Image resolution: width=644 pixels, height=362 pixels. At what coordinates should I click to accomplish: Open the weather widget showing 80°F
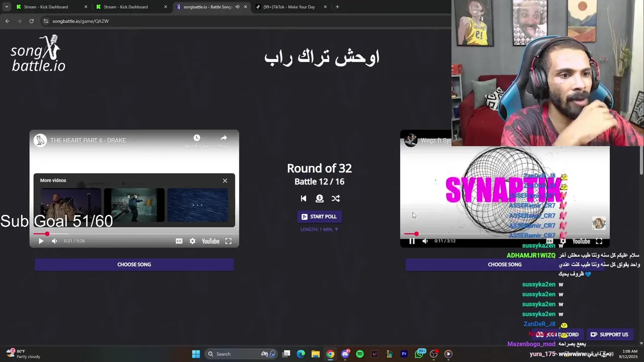[23, 354]
